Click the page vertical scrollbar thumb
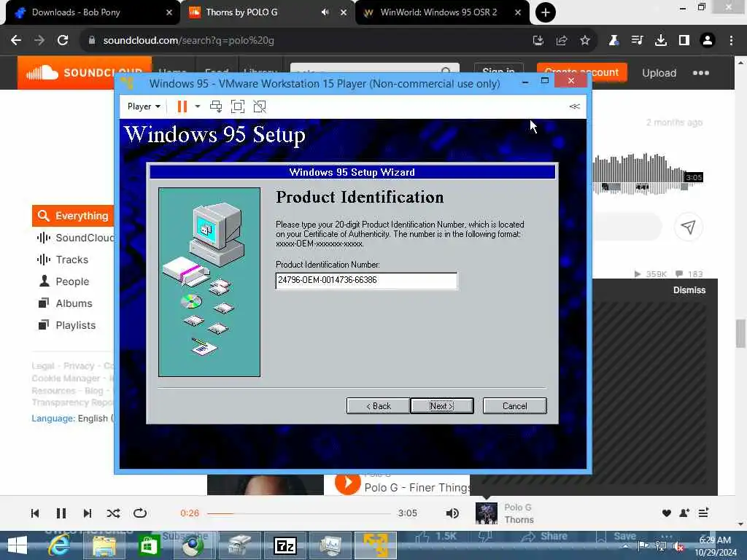 tap(740, 333)
